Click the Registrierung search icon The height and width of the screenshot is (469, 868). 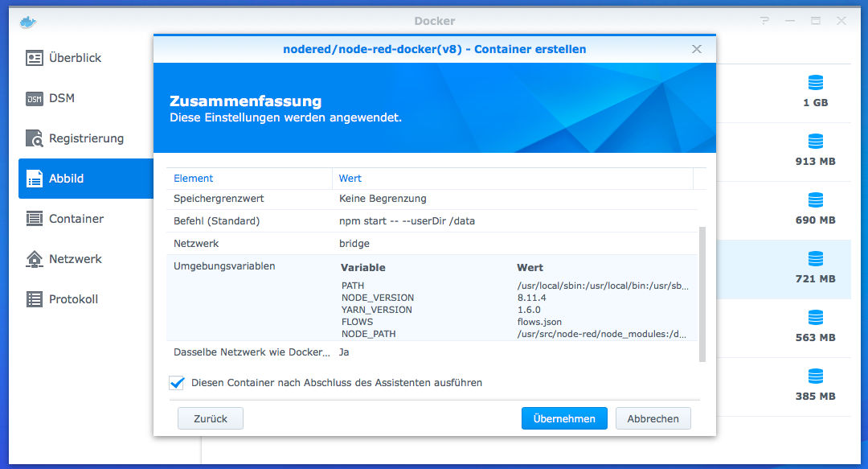(x=35, y=138)
